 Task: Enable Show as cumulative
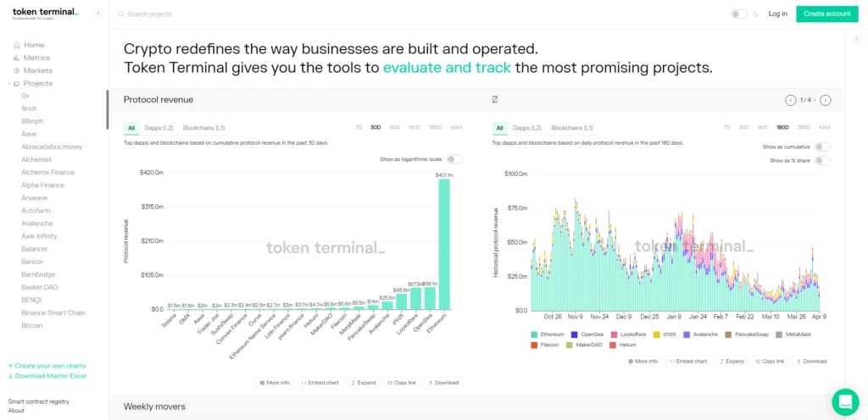point(822,147)
